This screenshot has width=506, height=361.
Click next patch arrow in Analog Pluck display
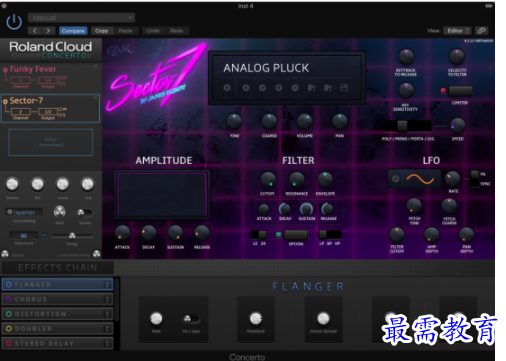tap(262, 88)
